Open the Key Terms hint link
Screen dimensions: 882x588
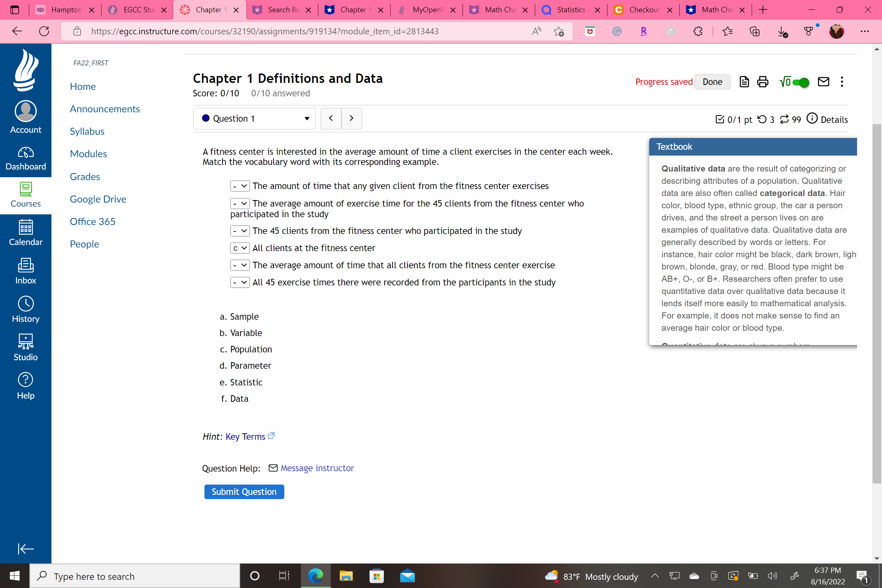(x=246, y=437)
